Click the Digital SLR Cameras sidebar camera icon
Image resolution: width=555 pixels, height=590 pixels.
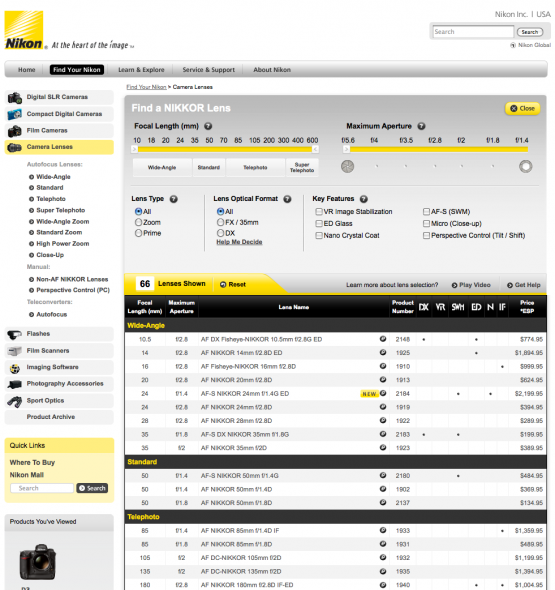tap(15, 97)
